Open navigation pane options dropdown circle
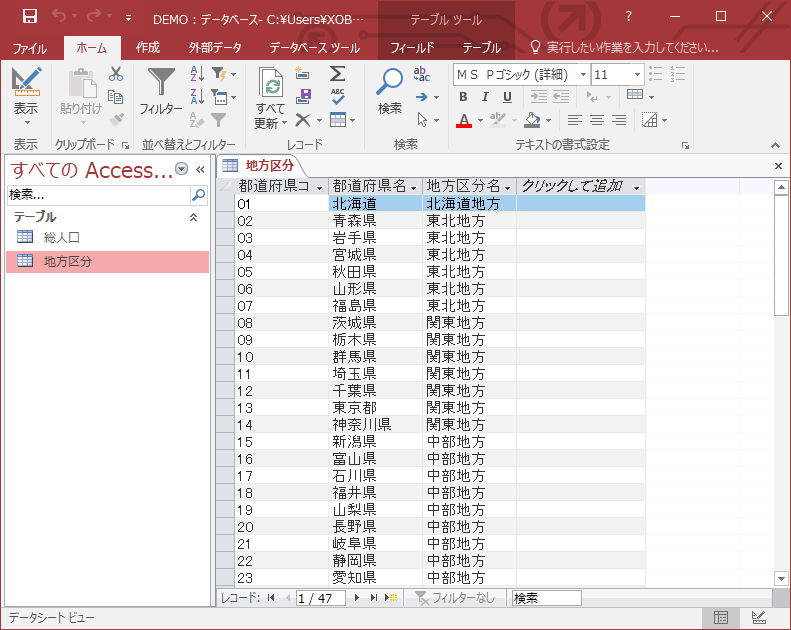 [x=182, y=168]
